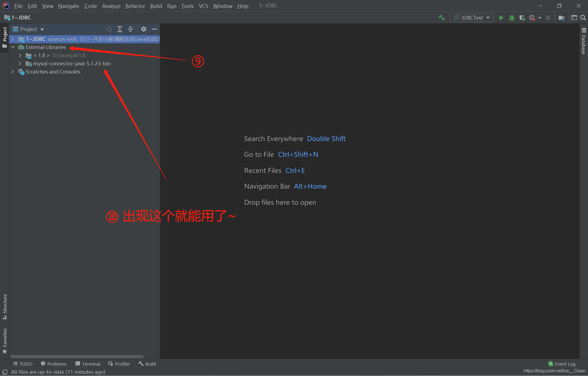Viewport: 588px width, 376px height.
Task: Run with Coverage shield icon
Action: [x=522, y=18]
